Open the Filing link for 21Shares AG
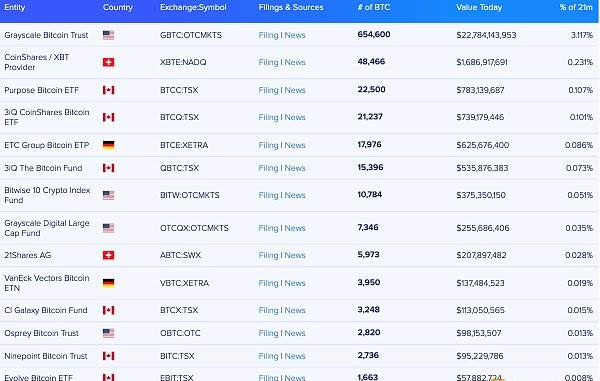Image resolution: width=600 pixels, height=381 pixels. tap(268, 256)
